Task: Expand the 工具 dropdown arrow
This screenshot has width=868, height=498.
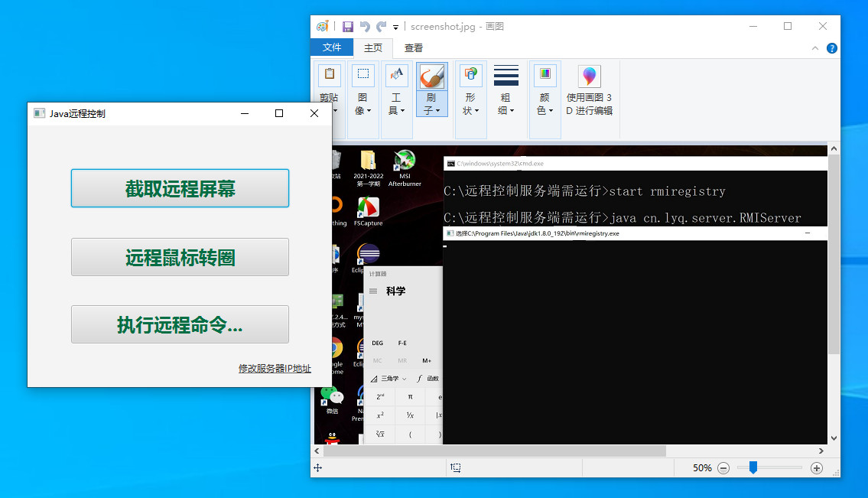Action: [402, 111]
